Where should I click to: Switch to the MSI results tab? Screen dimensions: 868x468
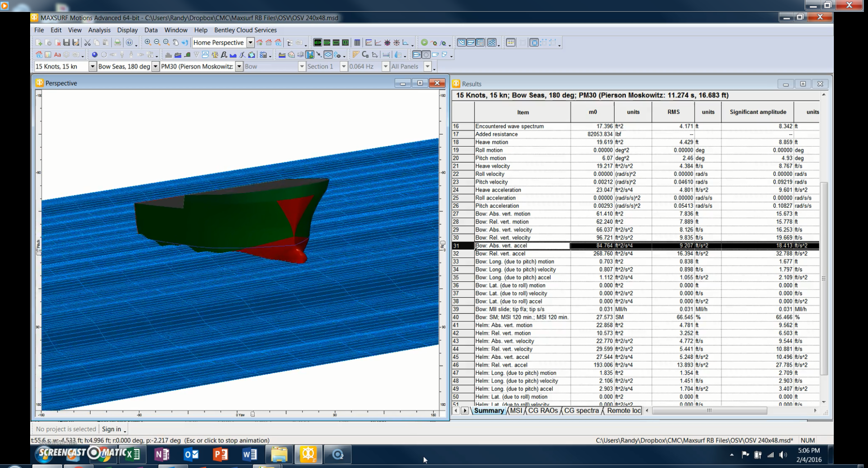coord(516,410)
